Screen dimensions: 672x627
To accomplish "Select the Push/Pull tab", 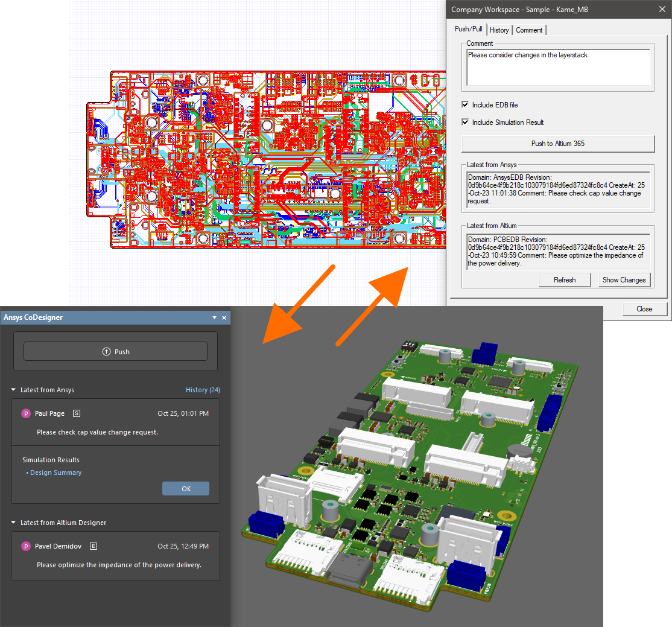I will 469,29.
